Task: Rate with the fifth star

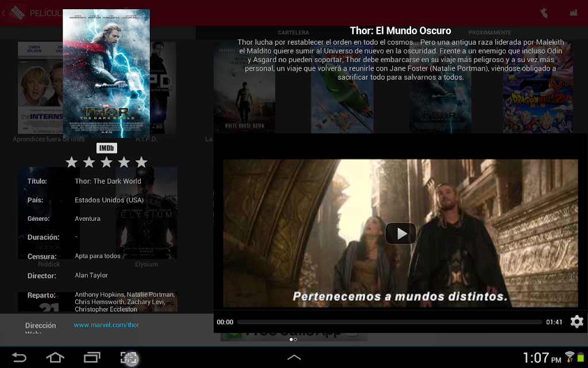Action: point(141,162)
